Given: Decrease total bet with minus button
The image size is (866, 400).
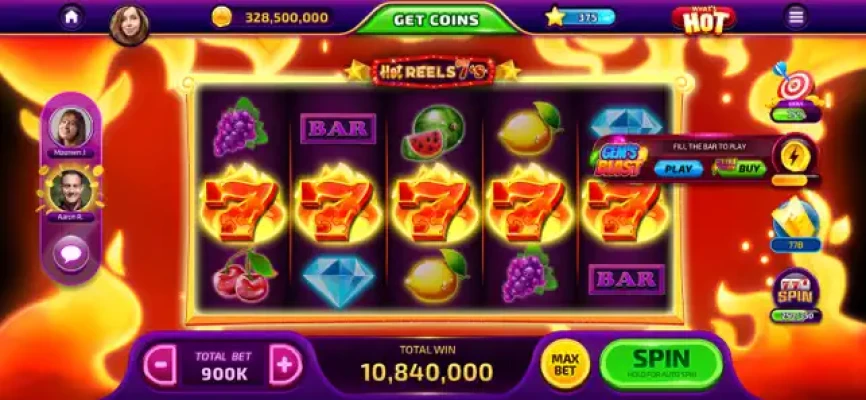Looking at the screenshot, I should 160,365.
